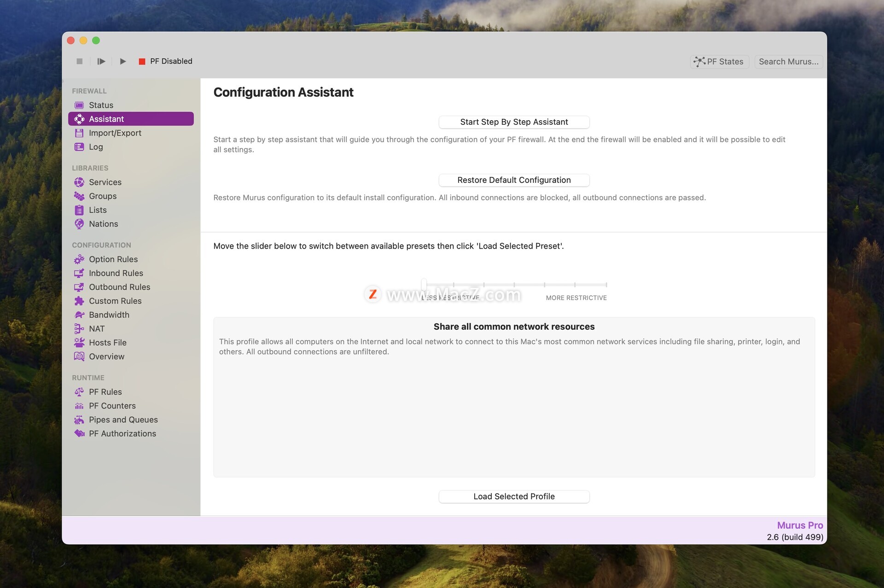Click the PF Rules scales icon
Screen dimensions: 884x588
(79, 392)
